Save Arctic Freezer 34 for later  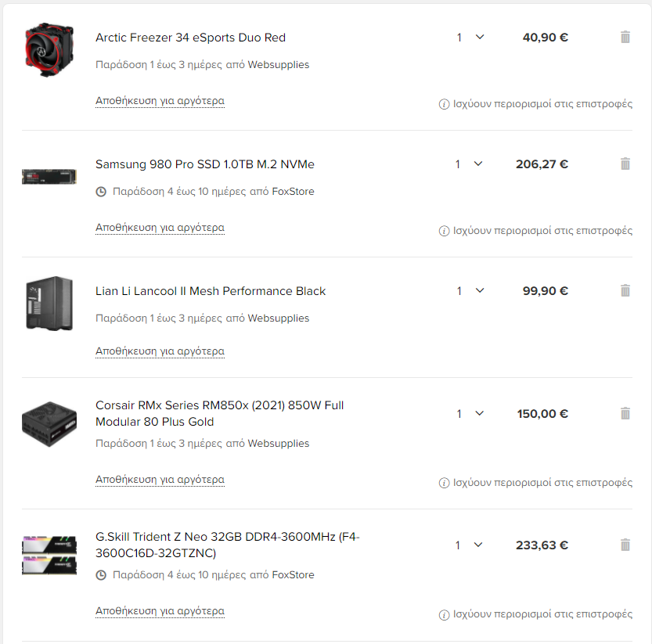coord(160,101)
